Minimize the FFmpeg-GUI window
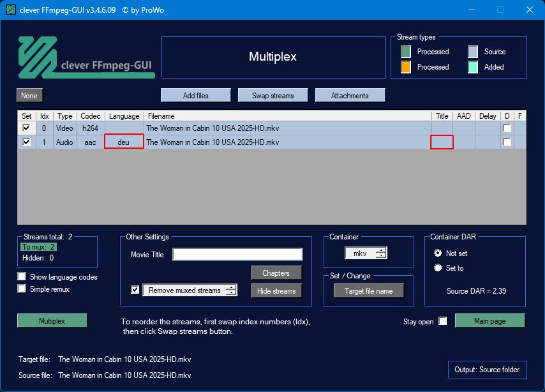This screenshot has width=545, height=392. [472, 10]
